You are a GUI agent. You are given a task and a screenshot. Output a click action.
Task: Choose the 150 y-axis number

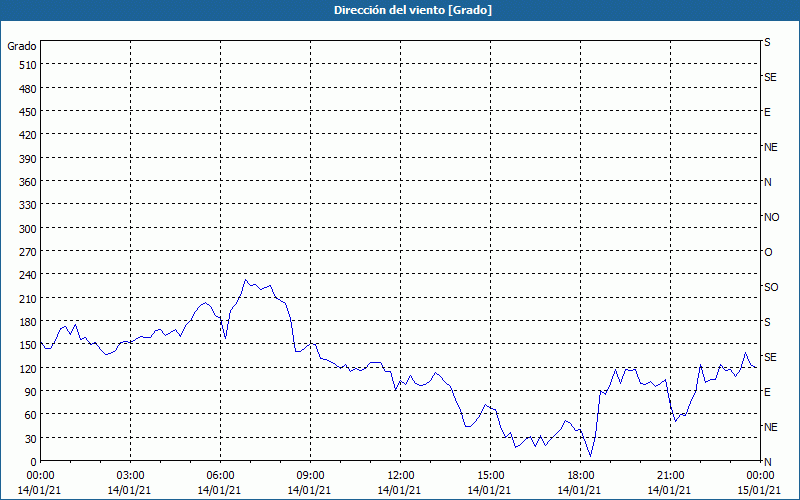click(28, 345)
